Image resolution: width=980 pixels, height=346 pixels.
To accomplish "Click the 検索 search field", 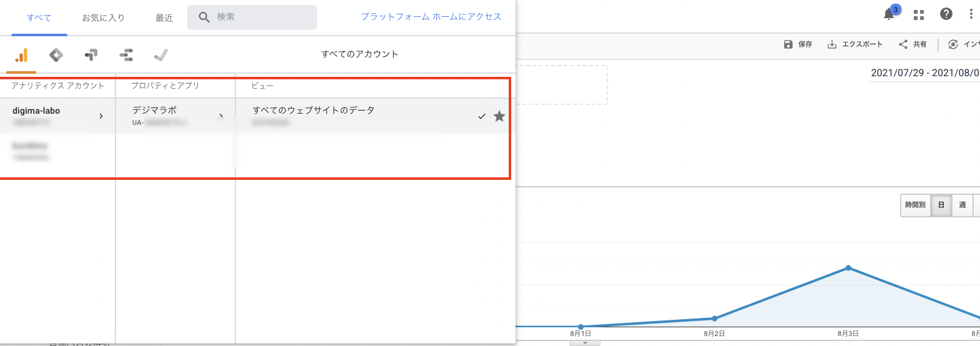I will tap(252, 17).
